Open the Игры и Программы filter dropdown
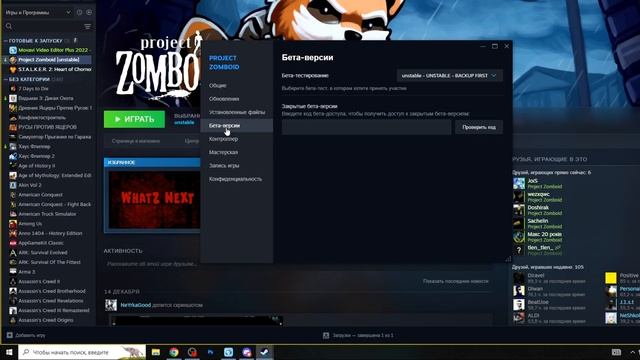The width and height of the screenshot is (640, 360). 38,13
